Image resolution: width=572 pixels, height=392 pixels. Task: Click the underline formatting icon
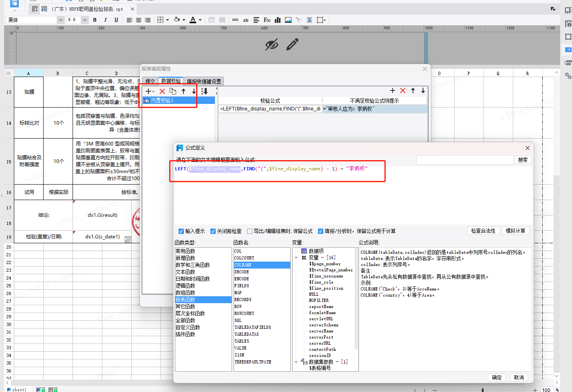(x=116, y=20)
